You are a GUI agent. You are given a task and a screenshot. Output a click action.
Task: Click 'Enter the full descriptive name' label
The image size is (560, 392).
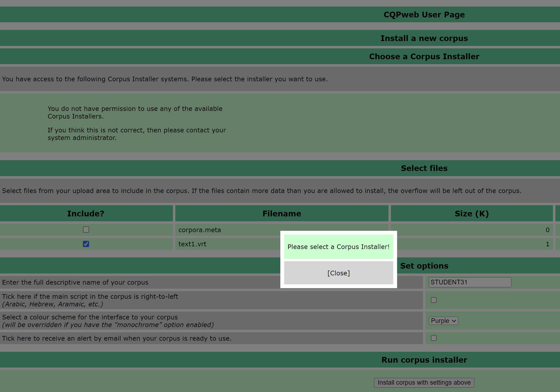tap(75, 282)
